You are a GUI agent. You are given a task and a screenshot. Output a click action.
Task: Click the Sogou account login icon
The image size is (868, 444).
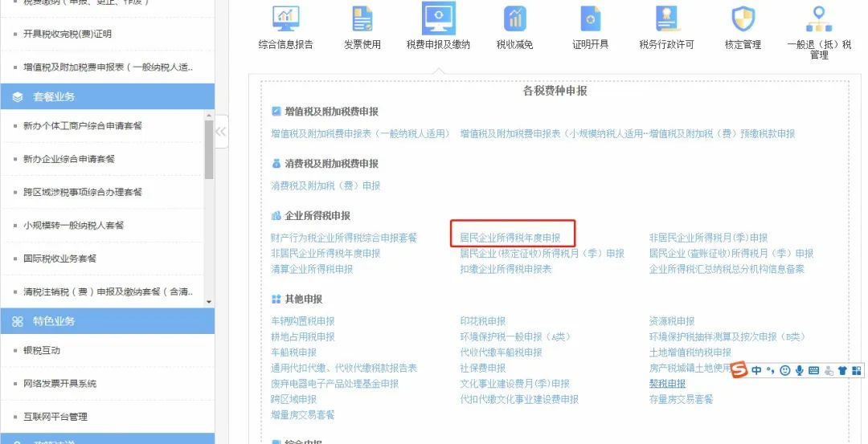828,370
